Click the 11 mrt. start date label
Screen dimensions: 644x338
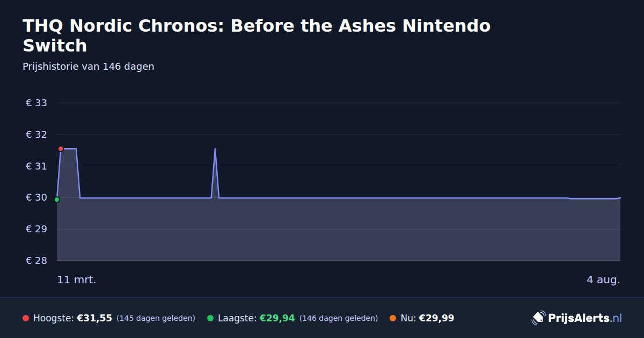[x=77, y=280]
